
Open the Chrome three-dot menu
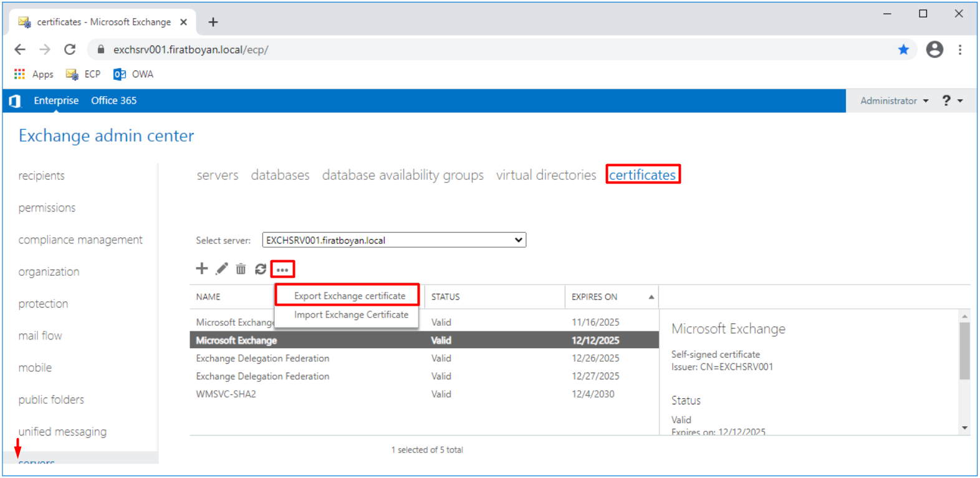coord(960,49)
